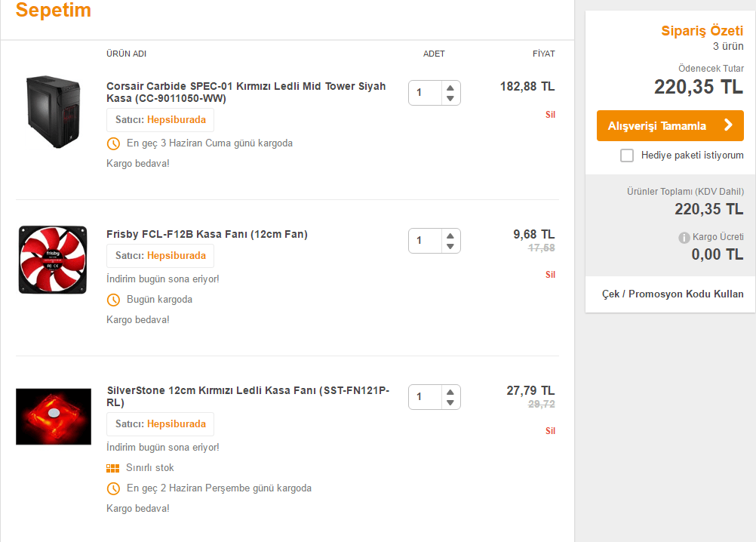Decrease quantity of Corsair Carbide case

point(450,99)
